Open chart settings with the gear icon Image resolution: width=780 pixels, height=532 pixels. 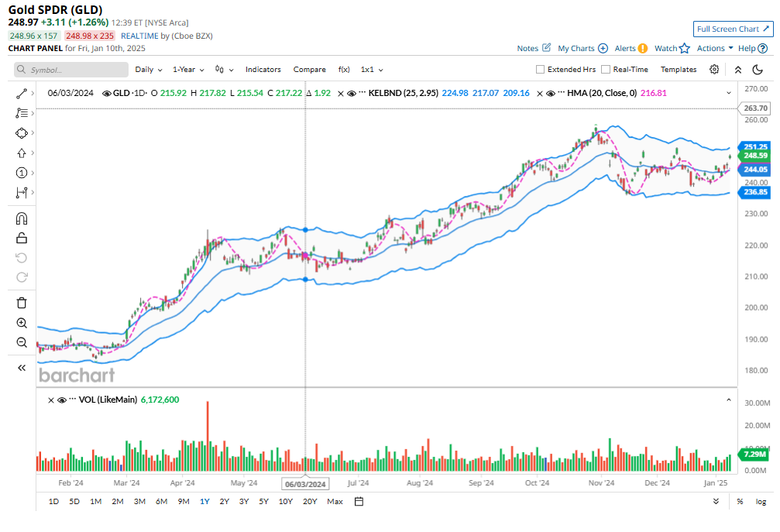pos(714,70)
